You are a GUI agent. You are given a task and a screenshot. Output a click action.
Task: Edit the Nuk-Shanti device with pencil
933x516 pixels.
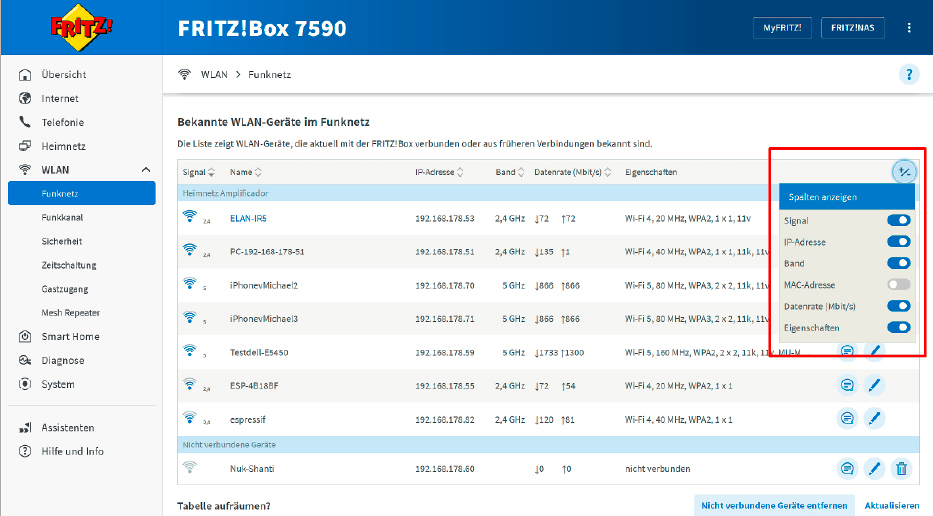click(874, 469)
